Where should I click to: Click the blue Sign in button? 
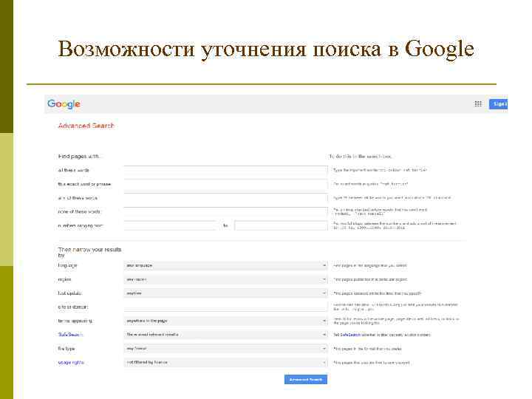coord(499,104)
